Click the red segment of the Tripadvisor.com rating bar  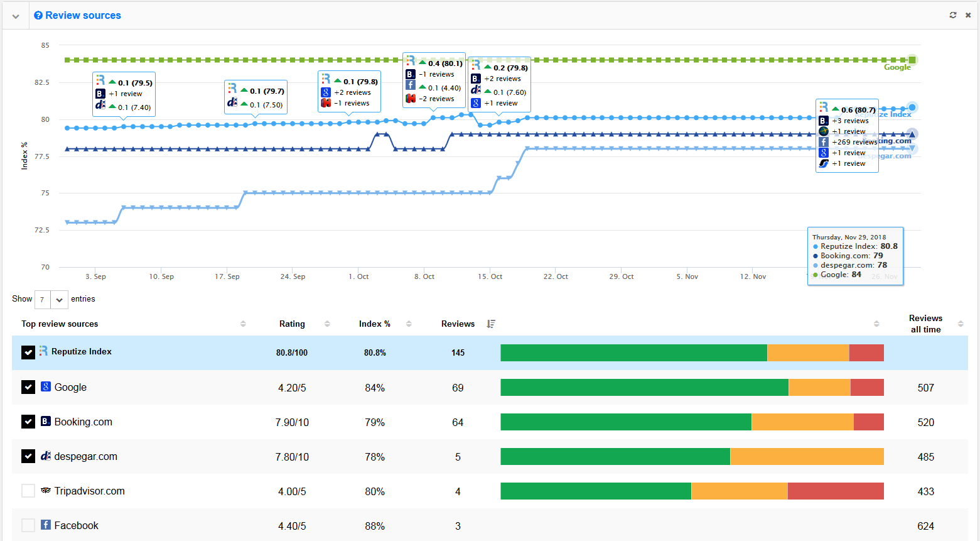836,491
